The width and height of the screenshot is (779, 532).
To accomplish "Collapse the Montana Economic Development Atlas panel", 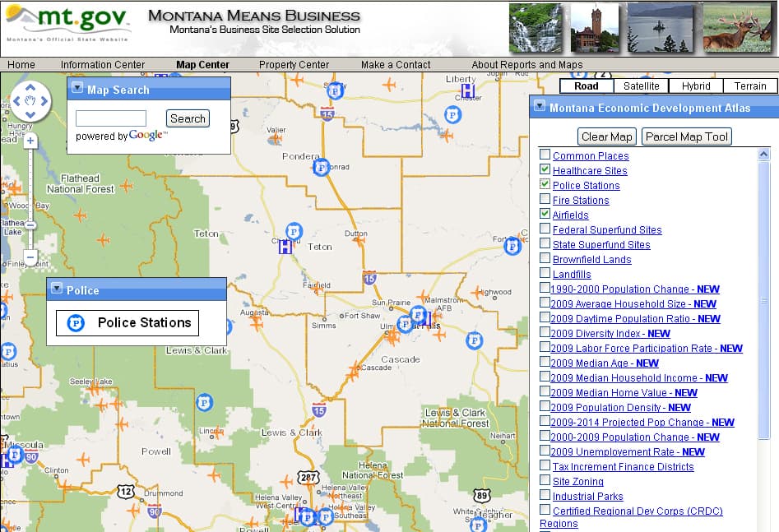I will pos(540,105).
